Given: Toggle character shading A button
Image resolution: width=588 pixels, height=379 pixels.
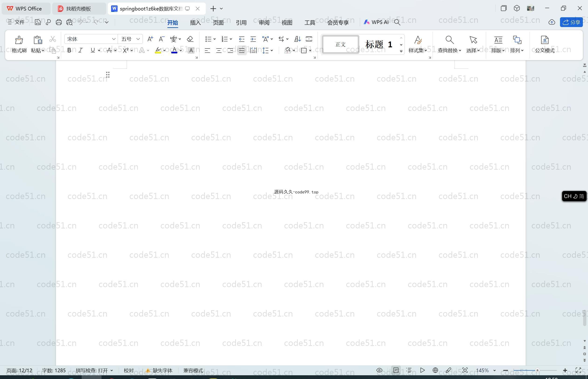Looking at the screenshot, I should [191, 50].
